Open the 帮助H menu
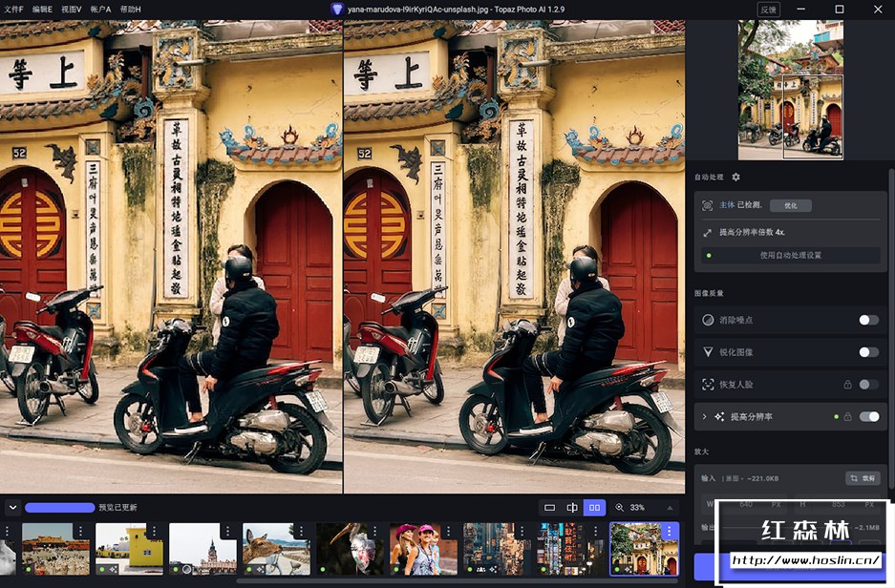Screen dimensions: 895x588 [130, 10]
